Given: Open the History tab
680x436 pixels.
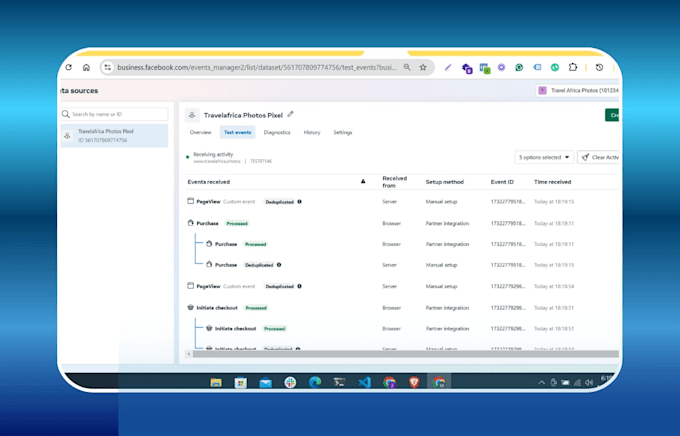Looking at the screenshot, I should pyautogui.click(x=312, y=132).
